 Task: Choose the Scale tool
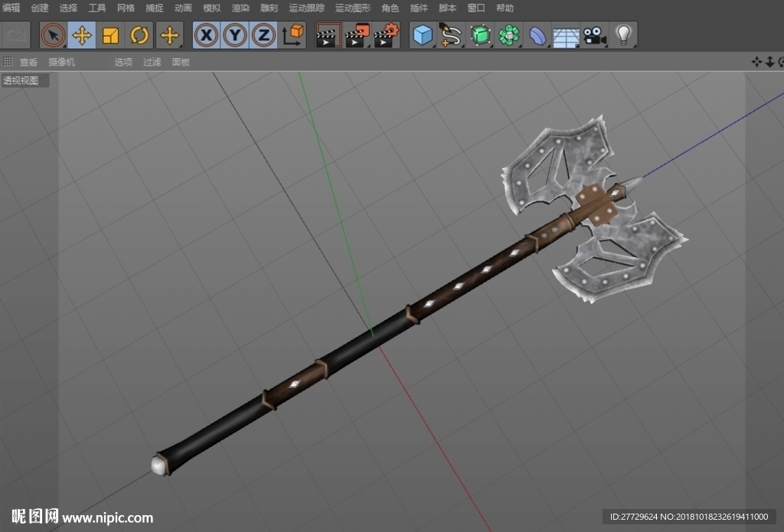(x=110, y=35)
